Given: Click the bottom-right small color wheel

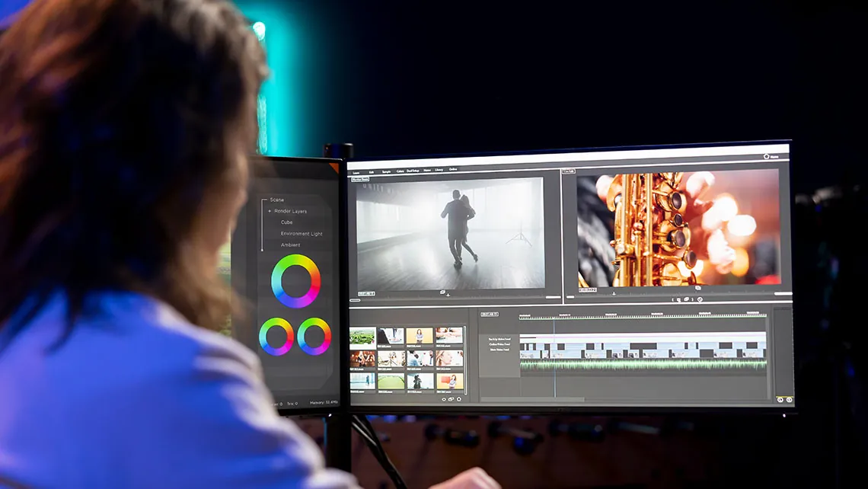Looking at the screenshot, I should click(314, 337).
